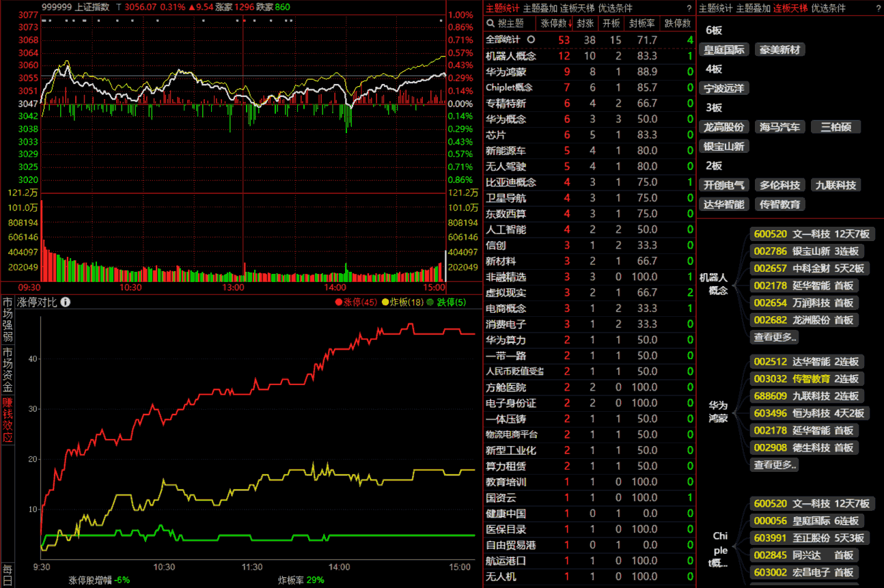Open the 九联科技 chip under 2板
884x588 pixels.
835,185
